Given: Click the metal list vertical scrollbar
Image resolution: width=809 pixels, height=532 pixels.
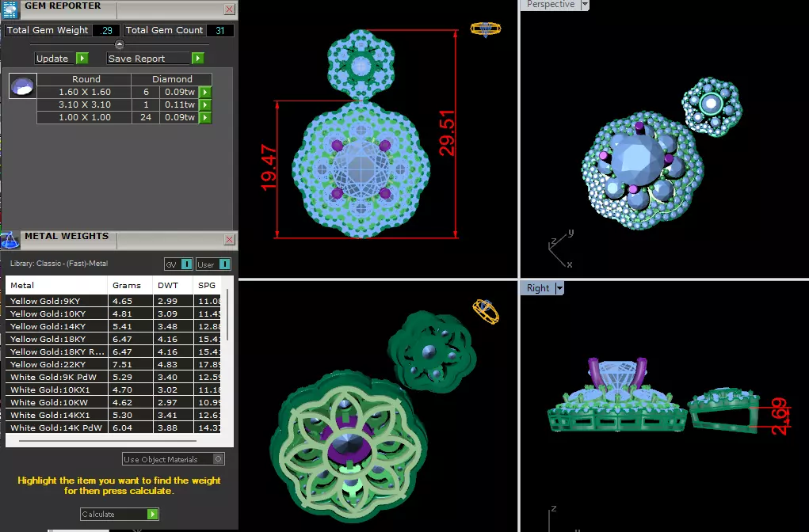Looking at the screenshot, I should 227,314.
